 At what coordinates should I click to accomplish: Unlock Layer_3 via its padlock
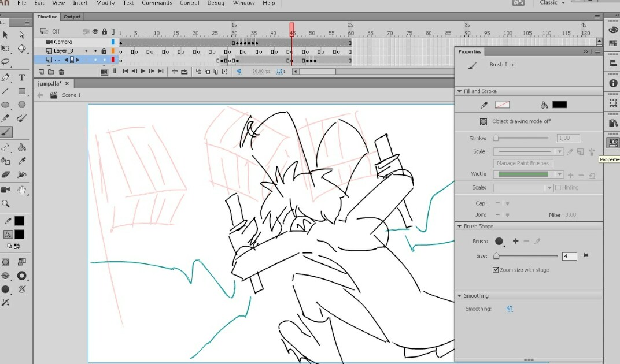104,51
